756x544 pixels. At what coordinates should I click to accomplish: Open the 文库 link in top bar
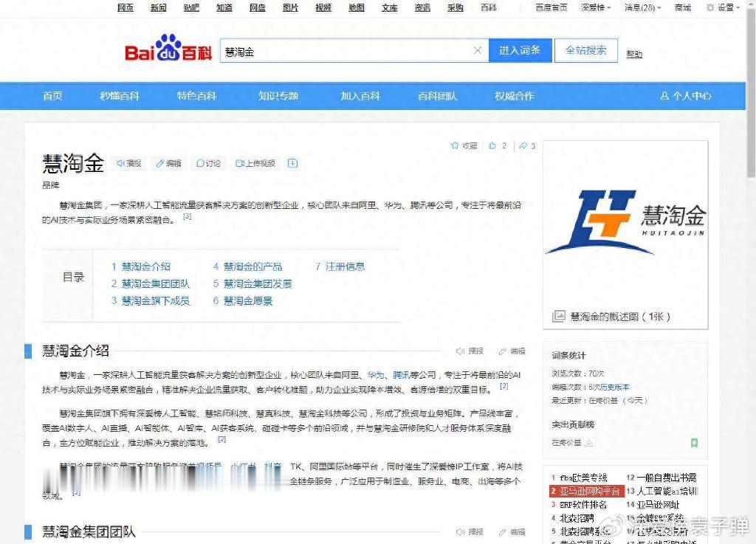(390, 7)
